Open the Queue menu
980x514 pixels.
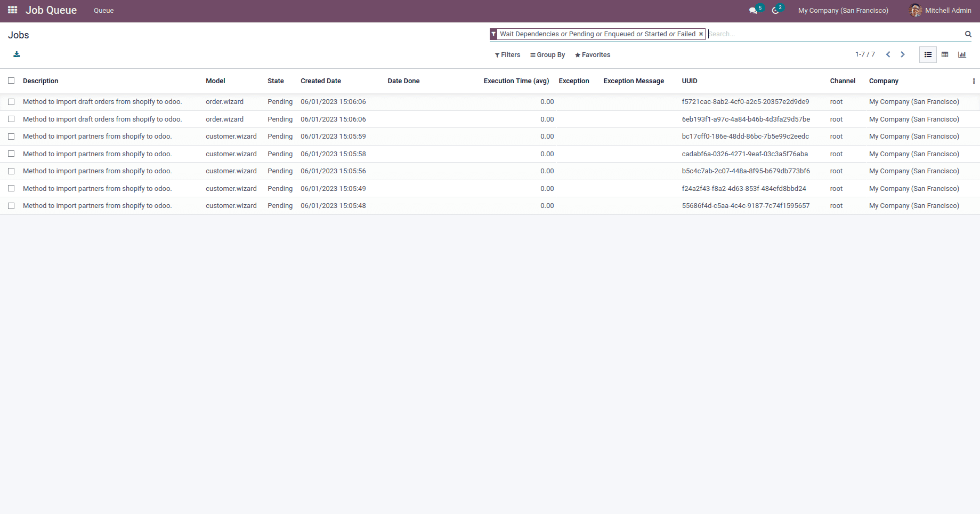[x=103, y=11]
